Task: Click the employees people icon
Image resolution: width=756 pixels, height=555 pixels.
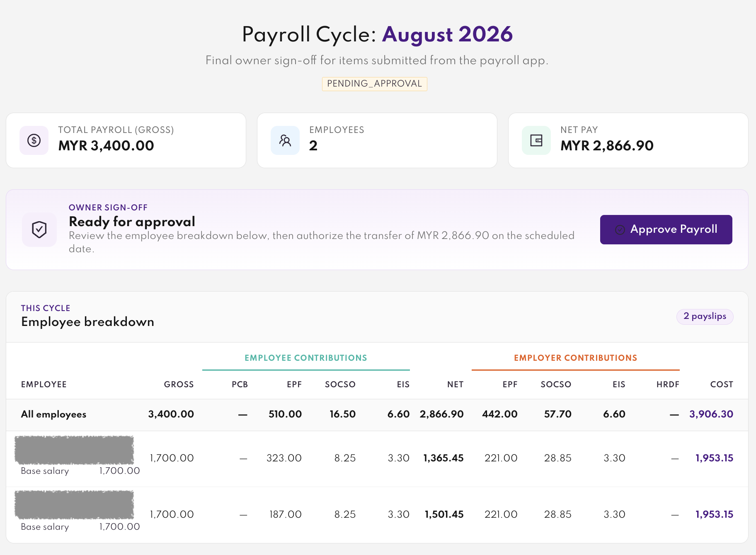Action: [285, 140]
